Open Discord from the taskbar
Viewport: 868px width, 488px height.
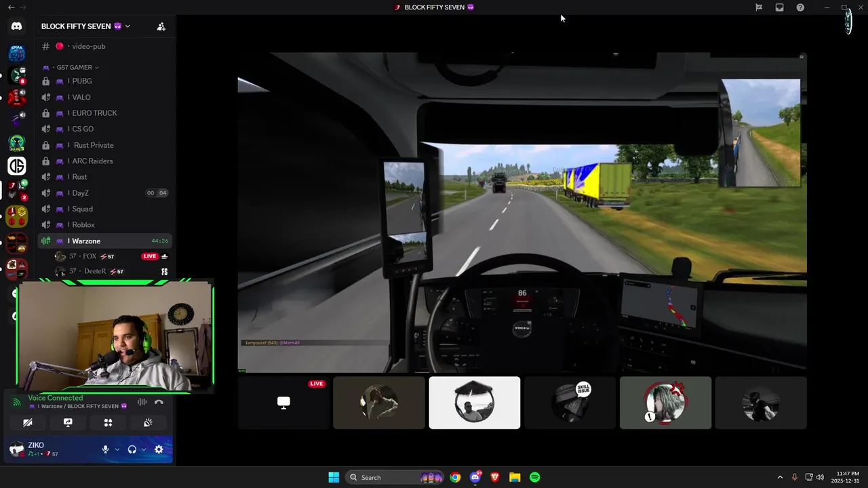475,477
